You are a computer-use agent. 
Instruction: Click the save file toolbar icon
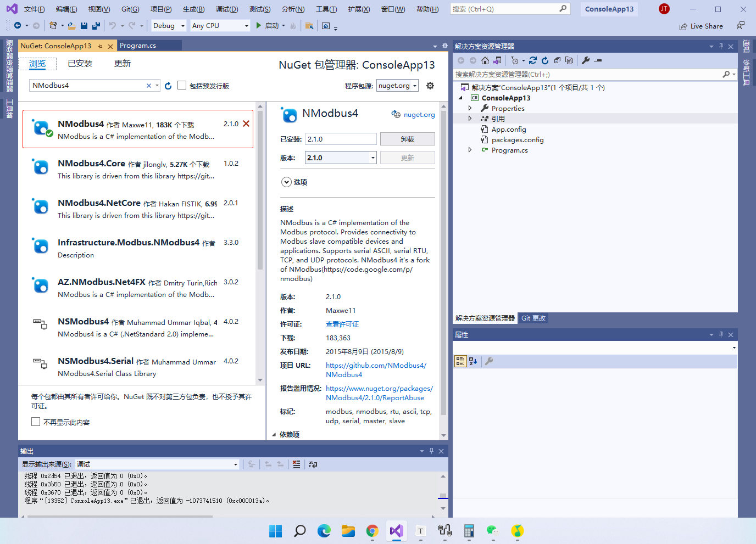point(84,26)
